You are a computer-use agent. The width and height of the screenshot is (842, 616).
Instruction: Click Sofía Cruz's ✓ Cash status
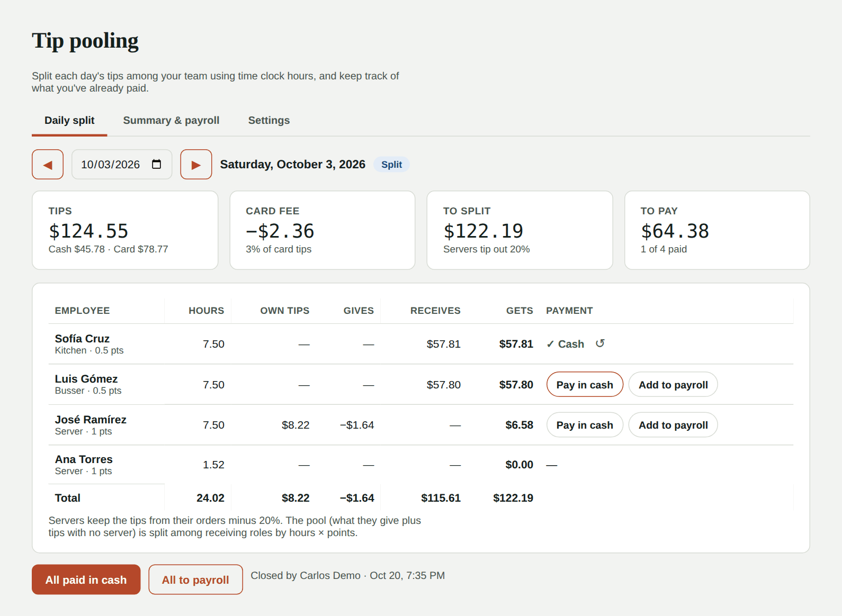coord(565,344)
